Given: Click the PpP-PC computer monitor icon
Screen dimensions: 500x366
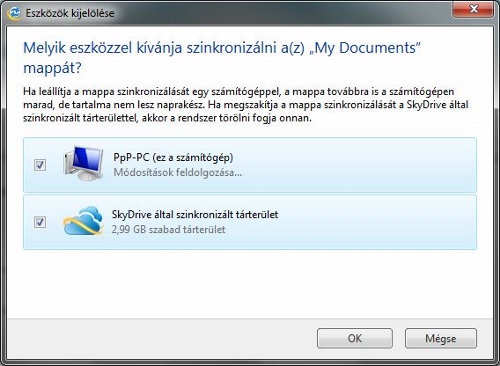Looking at the screenshot, I should point(83,163).
